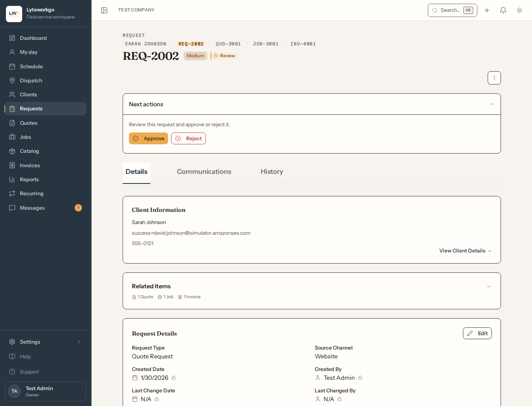The height and width of the screenshot is (406, 532).
Task: Collapse the sidebar panel icon
Action: click(x=104, y=10)
